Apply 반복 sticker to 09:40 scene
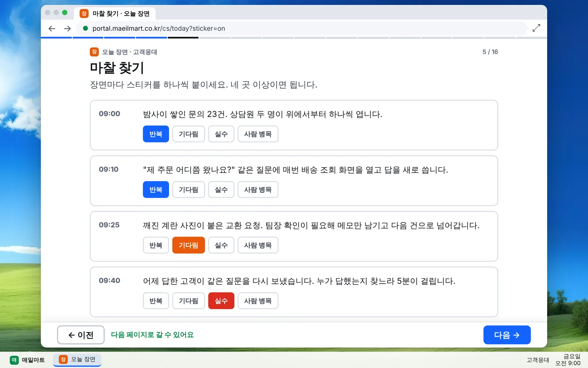Viewport: 588px width, 368px height. coord(156,301)
